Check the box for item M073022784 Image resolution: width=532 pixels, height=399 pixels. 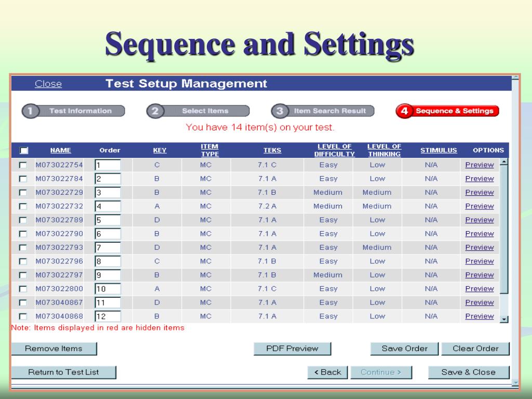click(23, 179)
